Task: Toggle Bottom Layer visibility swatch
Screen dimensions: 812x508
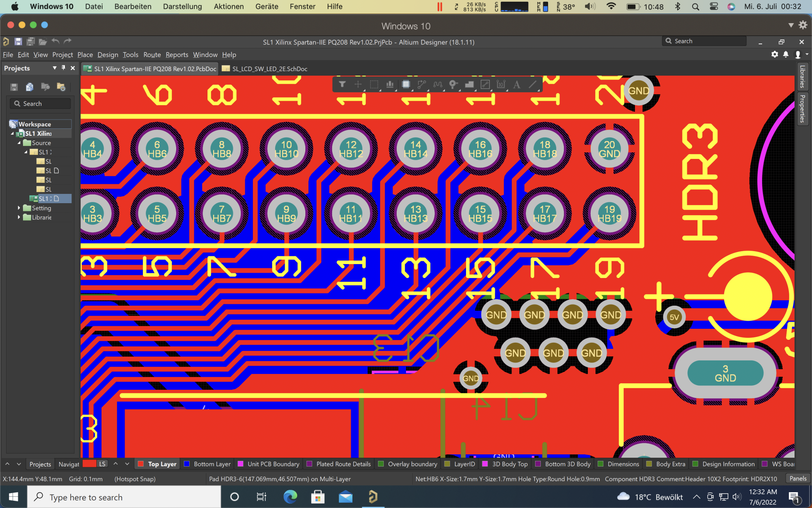Action: [x=187, y=464]
